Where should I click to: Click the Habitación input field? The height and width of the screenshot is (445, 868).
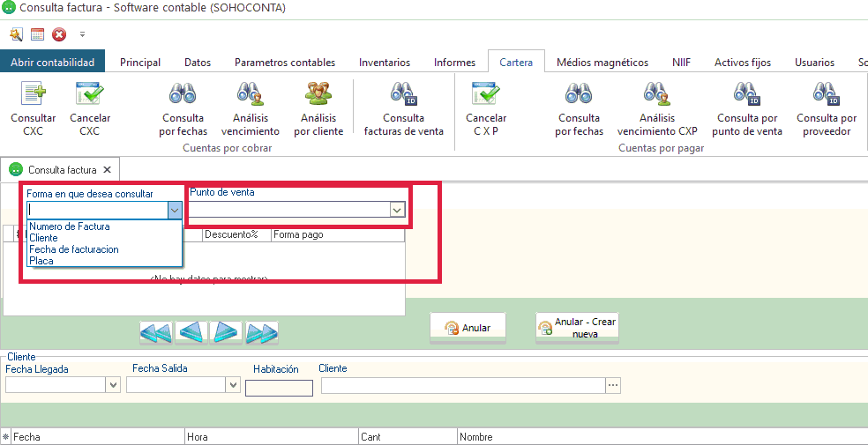(x=279, y=388)
